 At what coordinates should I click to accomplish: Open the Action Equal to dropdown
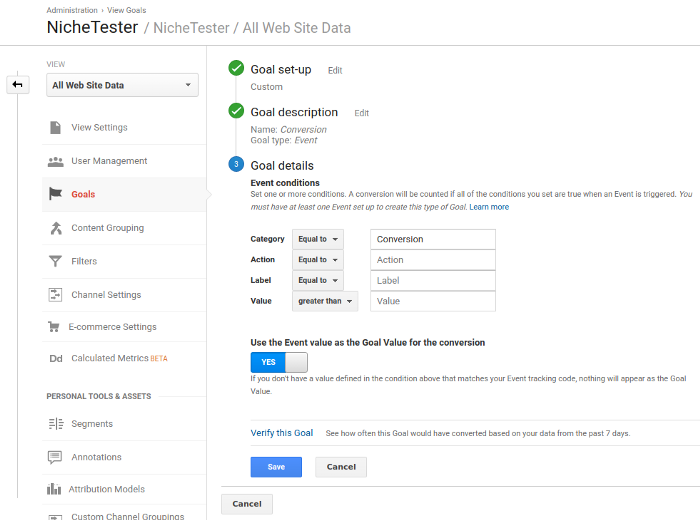318,260
